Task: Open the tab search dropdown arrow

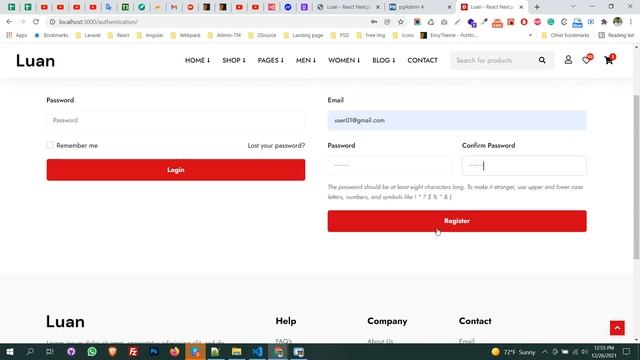Action: coord(573,7)
